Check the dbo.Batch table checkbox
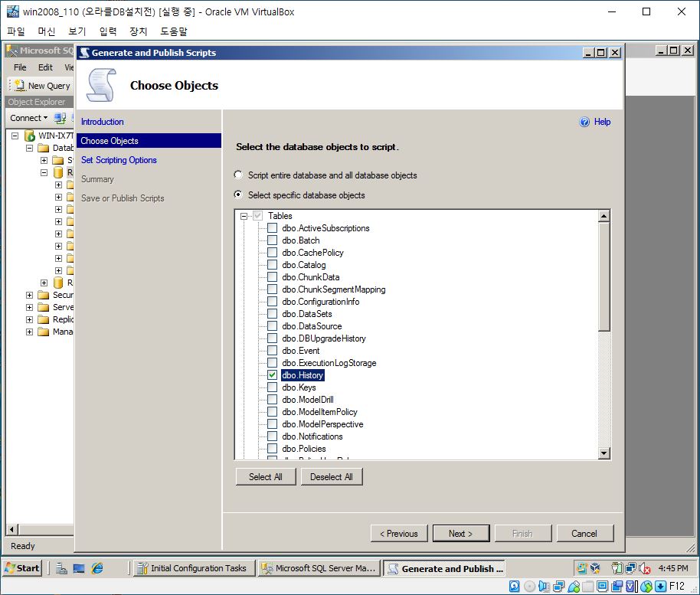The height and width of the screenshot is (595, 700). [x=272, y=240]
